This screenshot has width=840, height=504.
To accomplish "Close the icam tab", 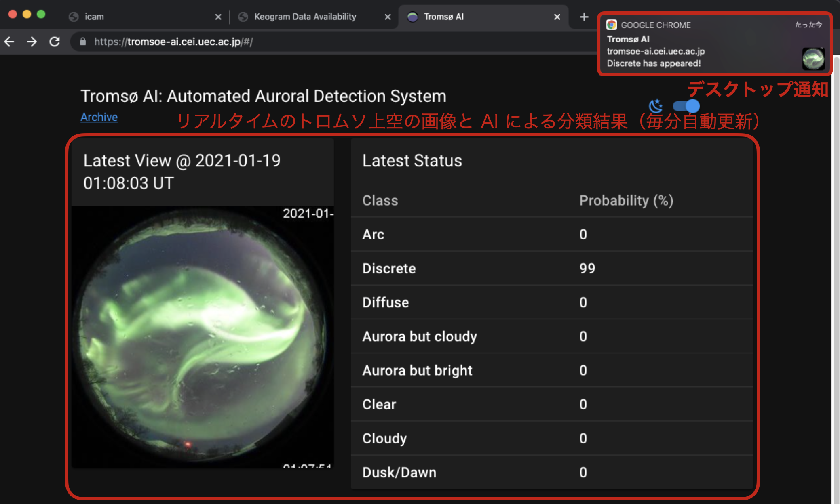I will coord(218,17).
